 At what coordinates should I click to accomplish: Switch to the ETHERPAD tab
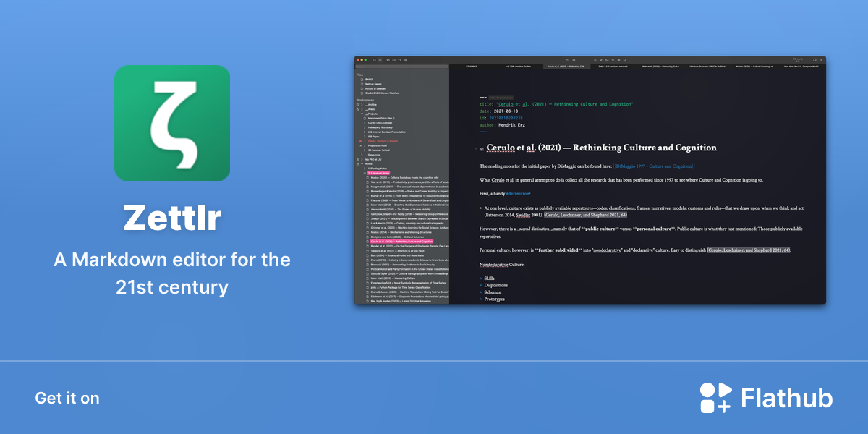(x=472, y=67)
